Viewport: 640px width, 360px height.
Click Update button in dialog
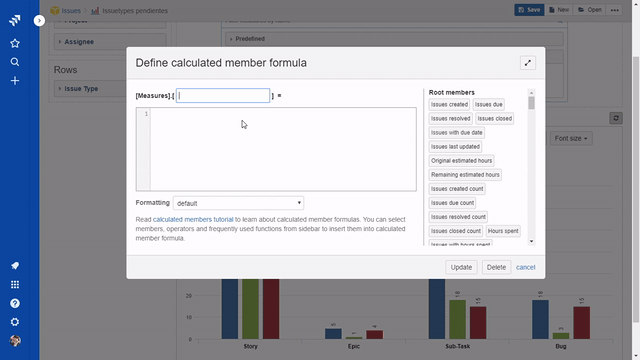pos(461,267)
